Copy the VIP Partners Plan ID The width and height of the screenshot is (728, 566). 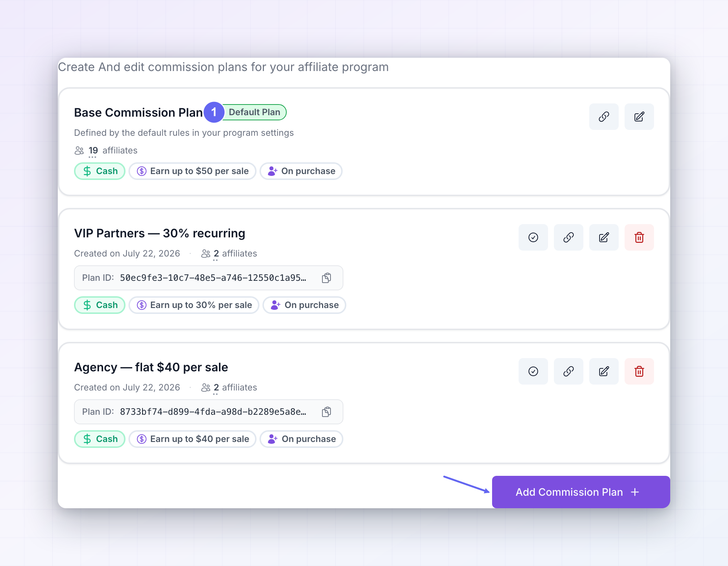click(x=326, y=278)
